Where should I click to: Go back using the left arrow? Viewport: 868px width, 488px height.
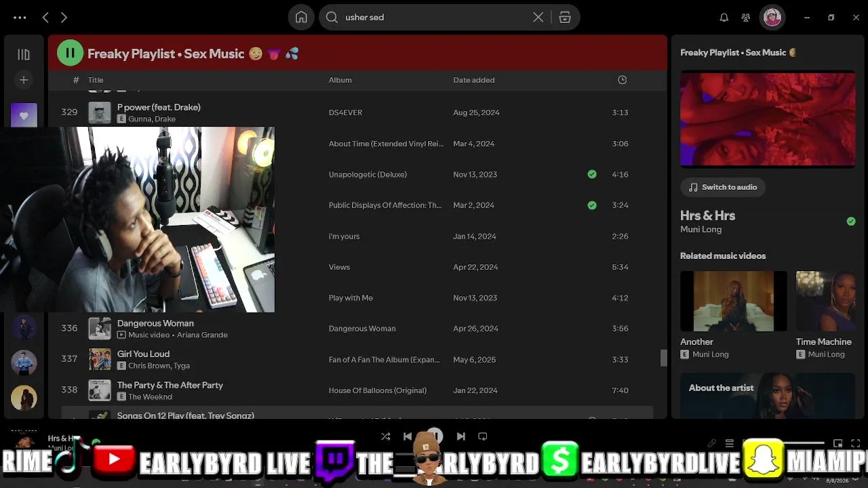(x=45, y=18)
